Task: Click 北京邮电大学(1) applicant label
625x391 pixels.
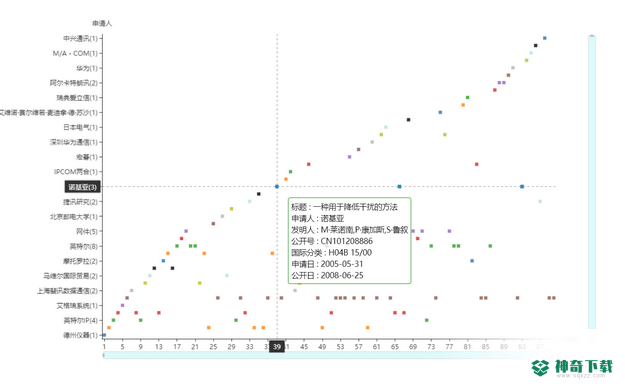Action: (x=74, y=216)
